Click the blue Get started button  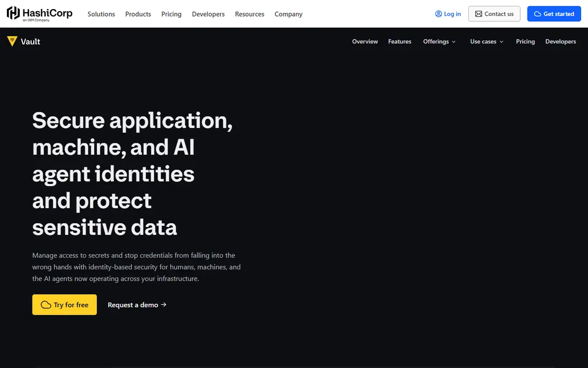[x=554, y=14]
